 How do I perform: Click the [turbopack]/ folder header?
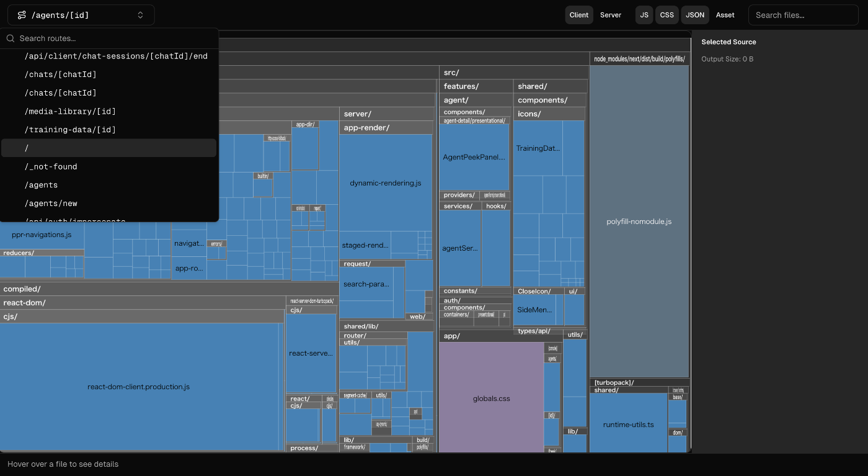pos(639,382)
